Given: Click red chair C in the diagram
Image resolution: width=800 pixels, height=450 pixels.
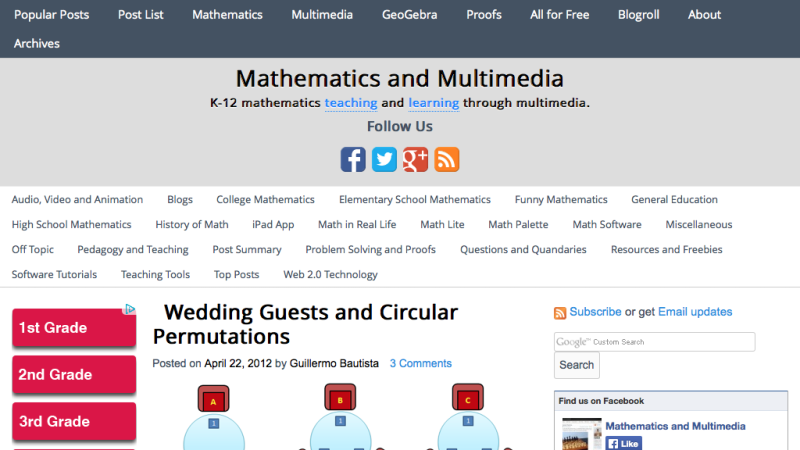Looking at the screenshot, I should point(467,398).
